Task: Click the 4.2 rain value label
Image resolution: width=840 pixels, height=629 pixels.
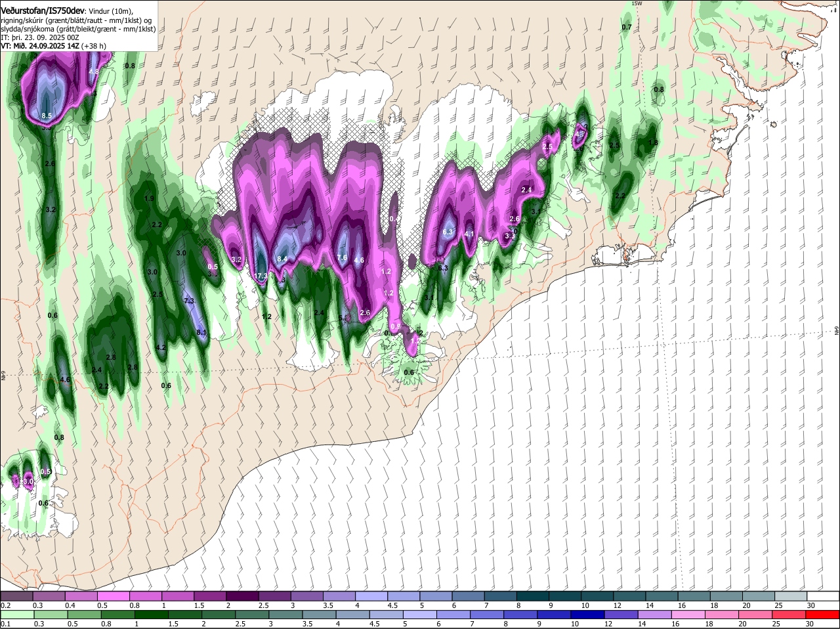Action: point(161,347)
